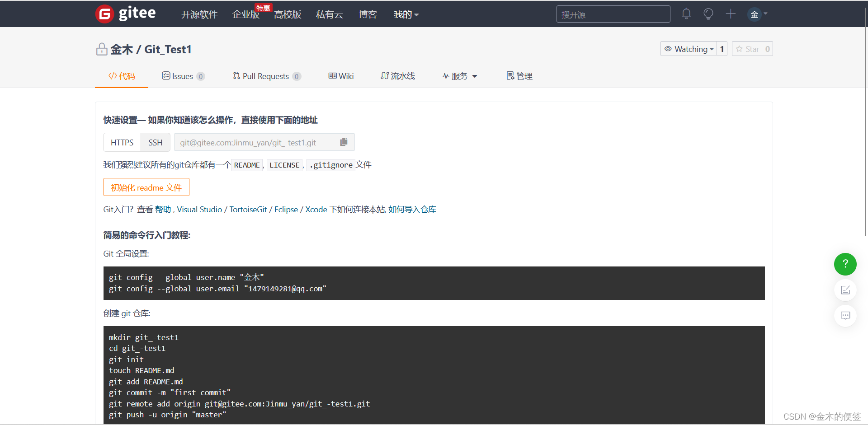The height and width of the screenshot is (425, 868).
Task: Open the Xcode link
Action: coord(316,210)
